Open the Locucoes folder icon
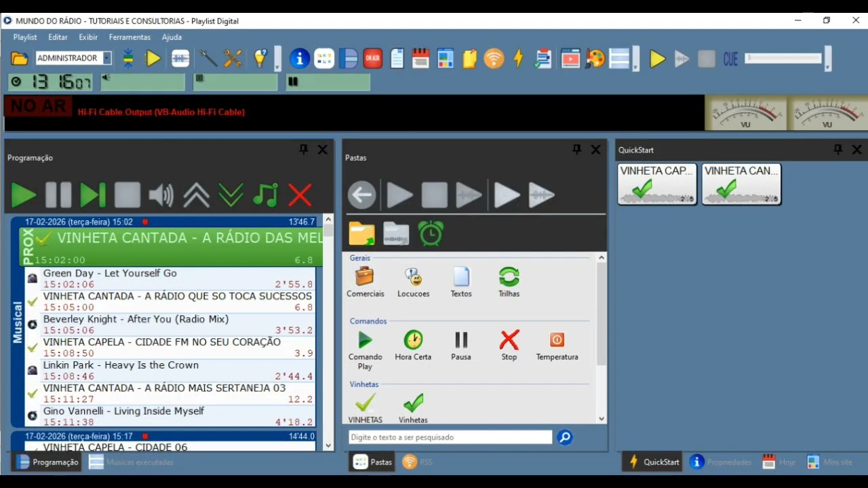Image resolution: width=868 pixels, height=488 pixels. point(413,282)
